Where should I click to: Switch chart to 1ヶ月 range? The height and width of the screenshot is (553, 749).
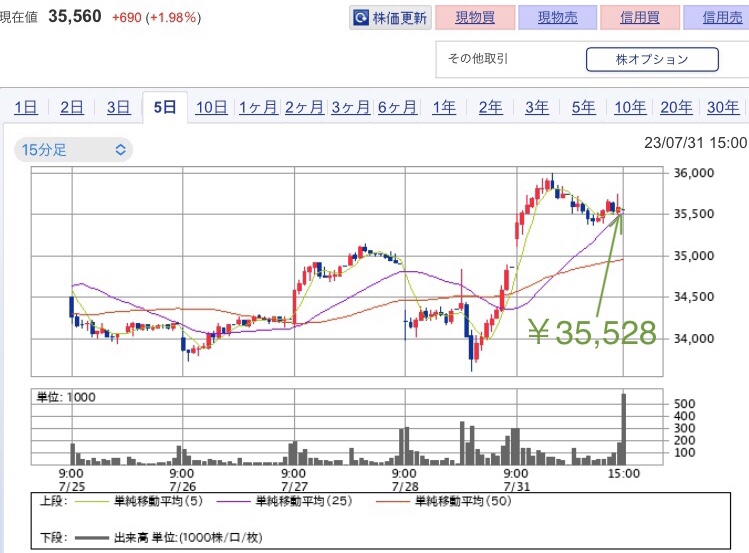tap(258, 107)
